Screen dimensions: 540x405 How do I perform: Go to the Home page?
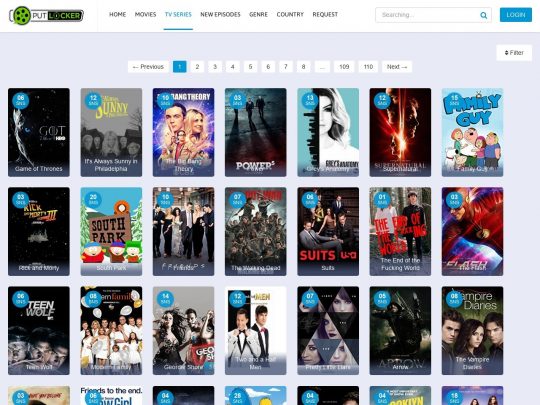point(117,14)
